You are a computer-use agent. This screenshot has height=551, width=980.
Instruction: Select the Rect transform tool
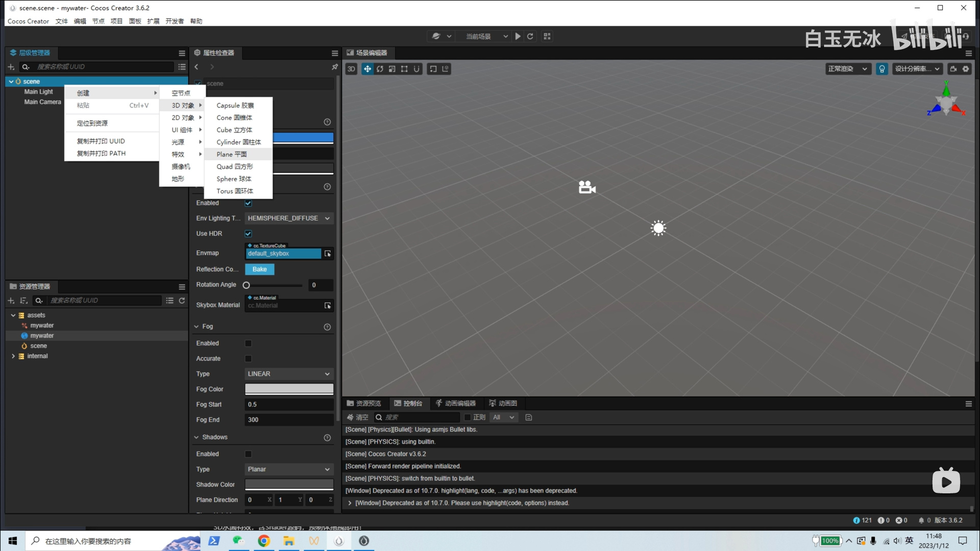coord(404,69)
